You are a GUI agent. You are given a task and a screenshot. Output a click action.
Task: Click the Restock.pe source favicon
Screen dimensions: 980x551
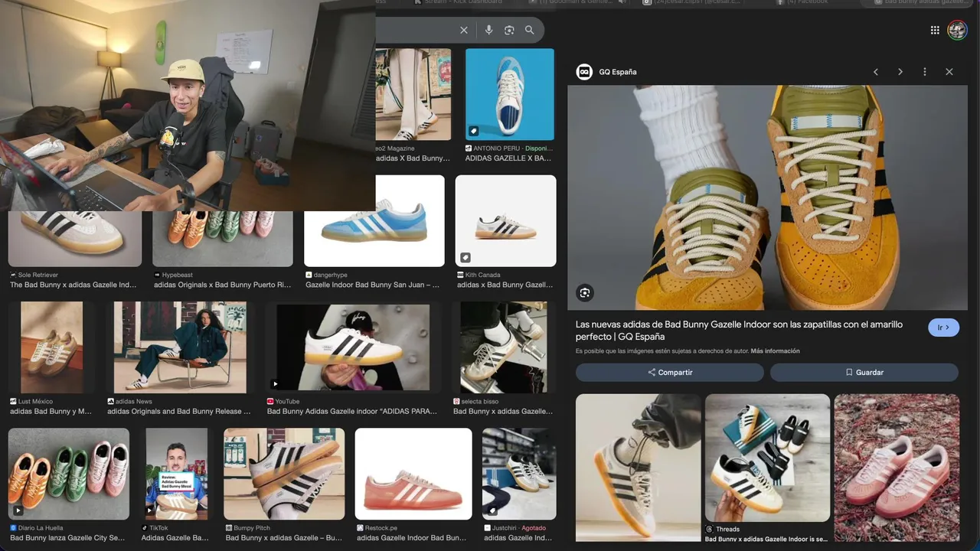coord(360,528)
